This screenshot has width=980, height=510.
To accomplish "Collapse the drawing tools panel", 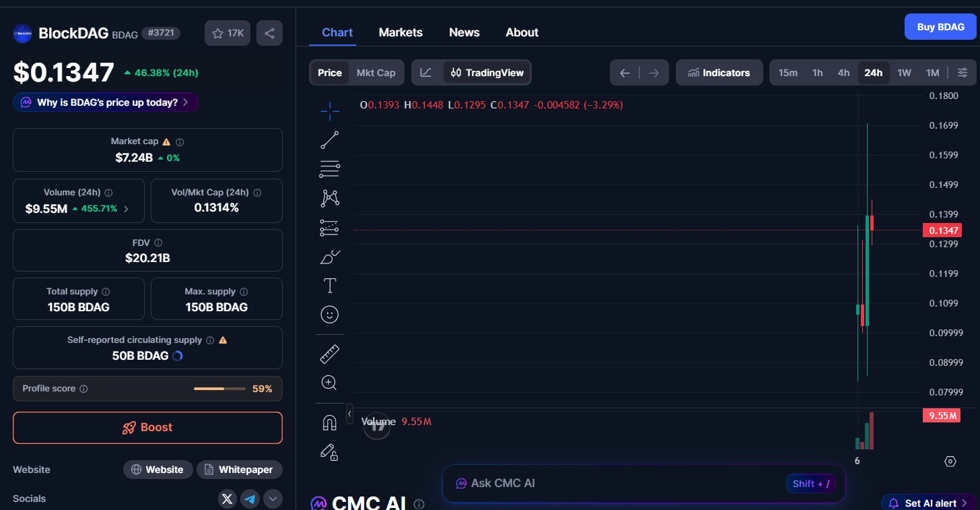I will tap(349, 414).
